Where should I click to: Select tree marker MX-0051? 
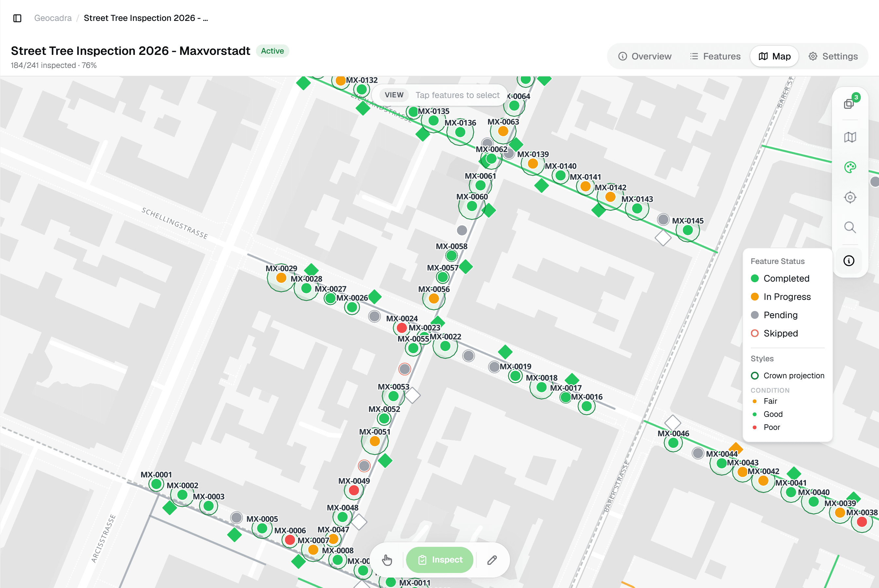point(374,441)
